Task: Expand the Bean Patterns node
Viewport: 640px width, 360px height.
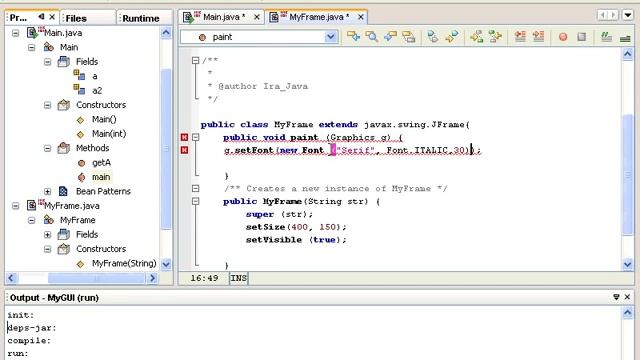Action: click(x=47, y=191)
